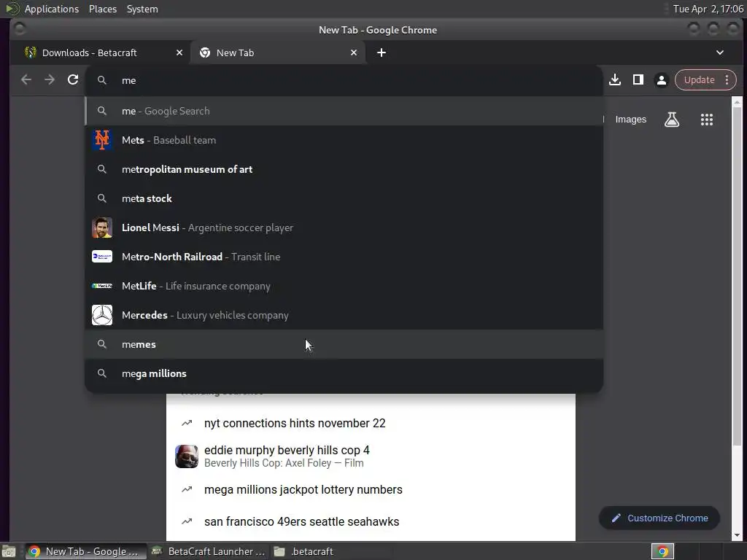The height and width of the screenshot is (560, 747).
Task: Click the Beverly Hills Cop thumbnail
Action: coord(186,456)
